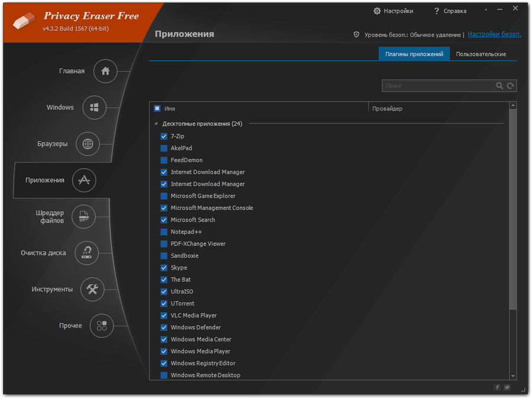Toggle the select-all checkbox near Имя
Screen dimensions: 532x399
point(157,109)
